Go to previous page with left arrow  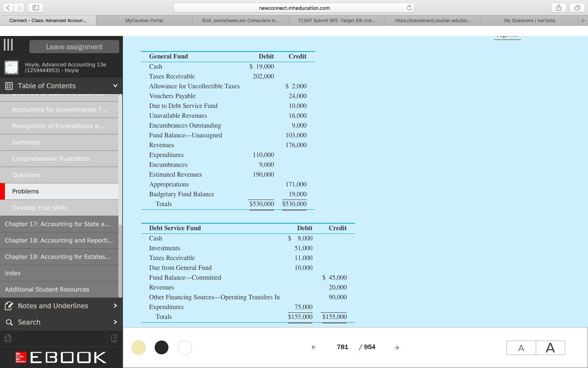[x=314, y=347]
